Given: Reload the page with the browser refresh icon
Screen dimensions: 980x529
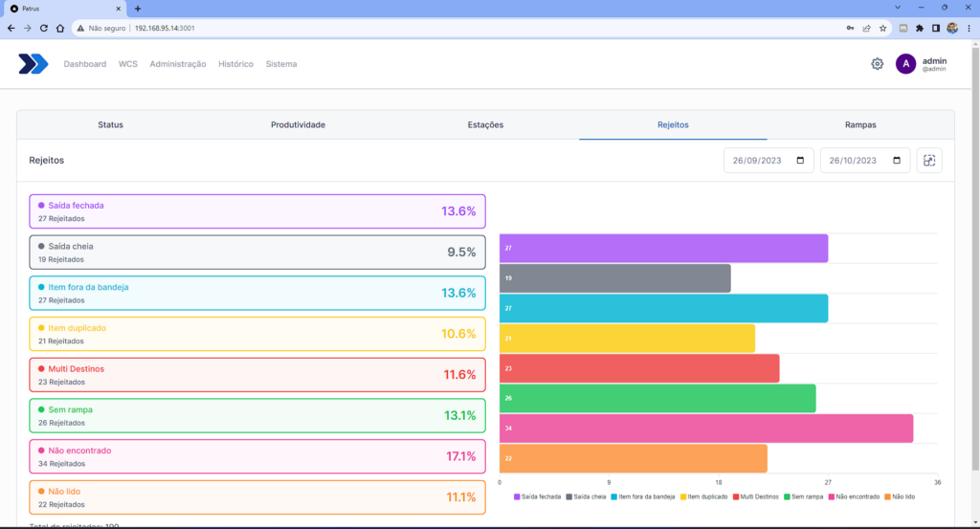Looking at the screenshot, I should (44, 28).
